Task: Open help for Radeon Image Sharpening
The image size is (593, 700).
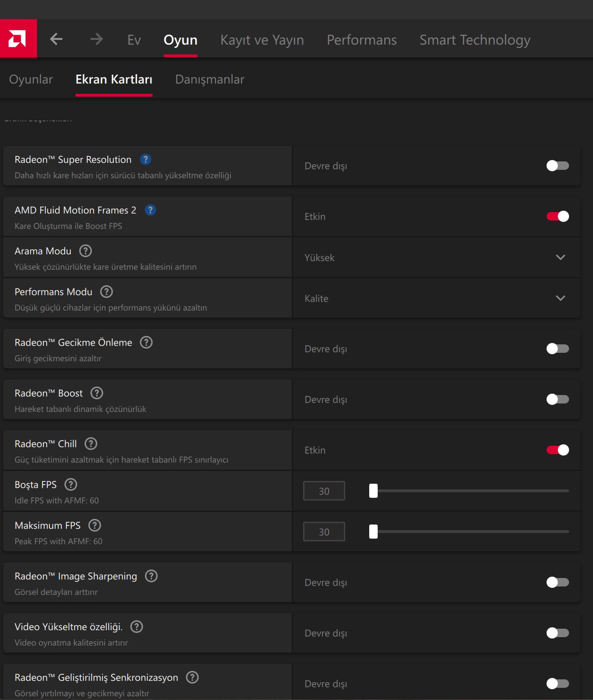Action: (151, 576)
